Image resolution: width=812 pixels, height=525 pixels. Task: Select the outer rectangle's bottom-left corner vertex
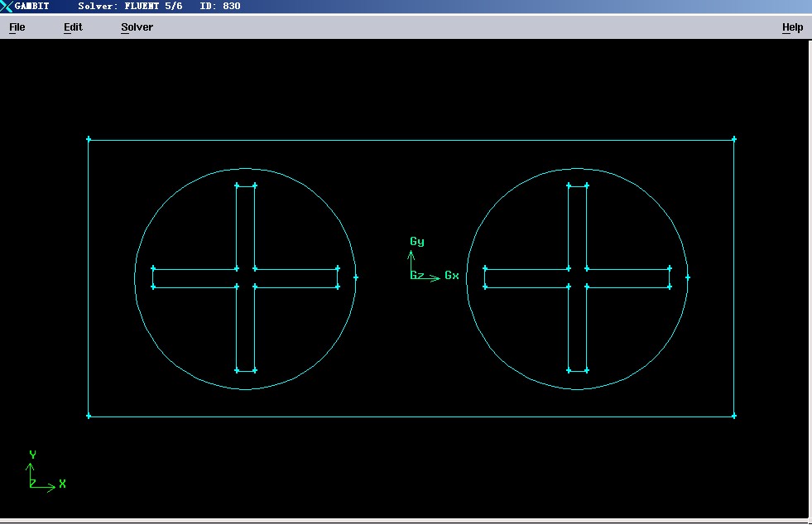[89, 417]
